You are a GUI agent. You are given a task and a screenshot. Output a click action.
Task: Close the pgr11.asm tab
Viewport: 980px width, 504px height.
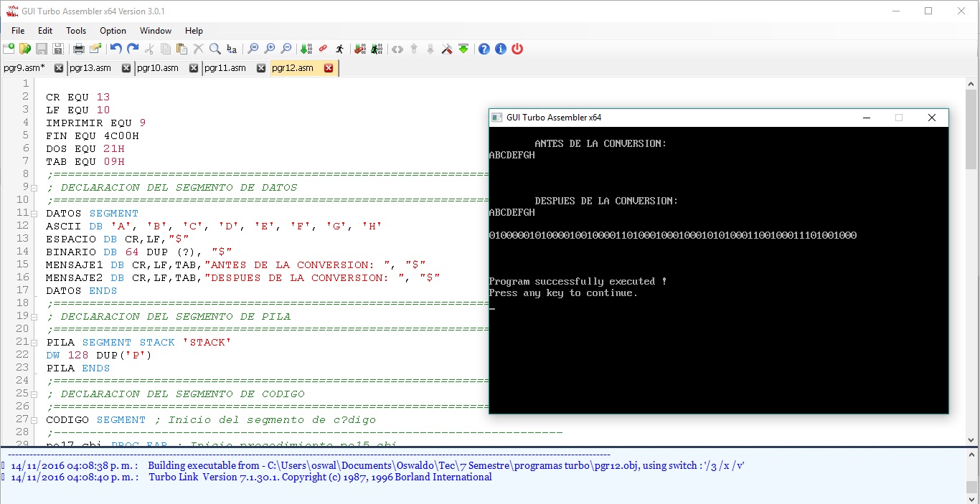pos(260,67)
